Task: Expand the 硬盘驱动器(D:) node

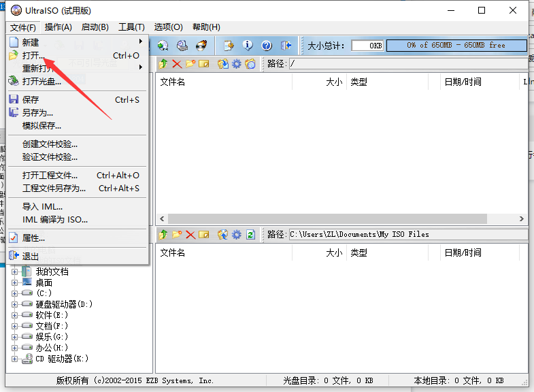Action: coord(15,304)
